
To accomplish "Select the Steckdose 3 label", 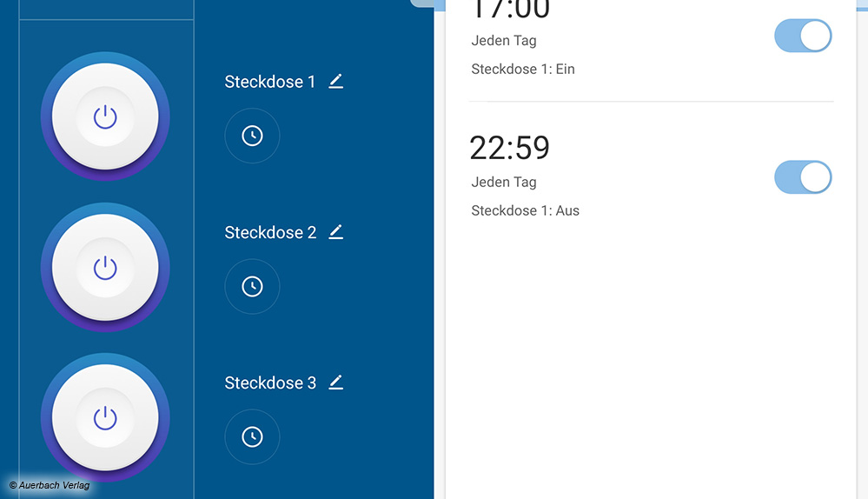I will (x=270, y=383).
